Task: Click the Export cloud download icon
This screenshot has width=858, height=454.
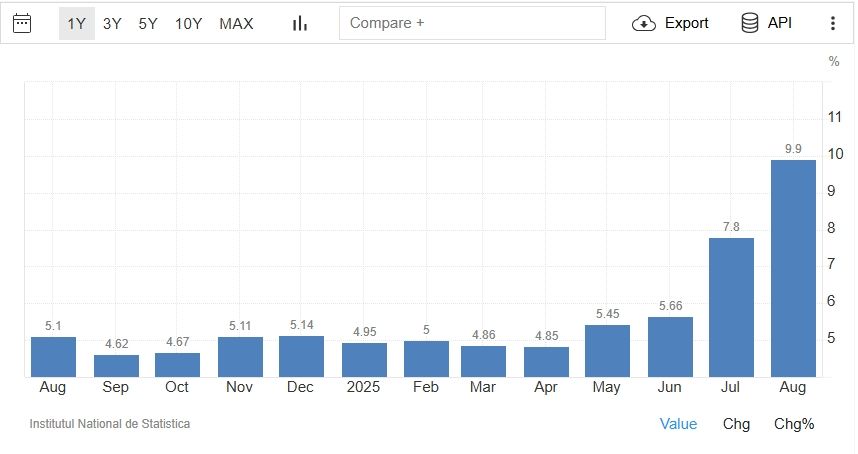Action: point(644,23)
